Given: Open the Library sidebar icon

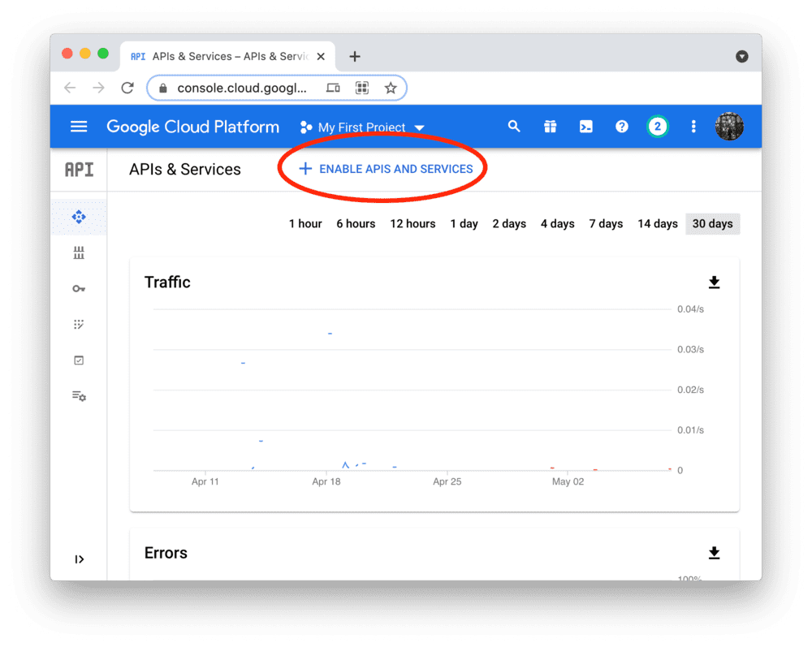Looking at the screenshot, I should click(x=79, y=252).
